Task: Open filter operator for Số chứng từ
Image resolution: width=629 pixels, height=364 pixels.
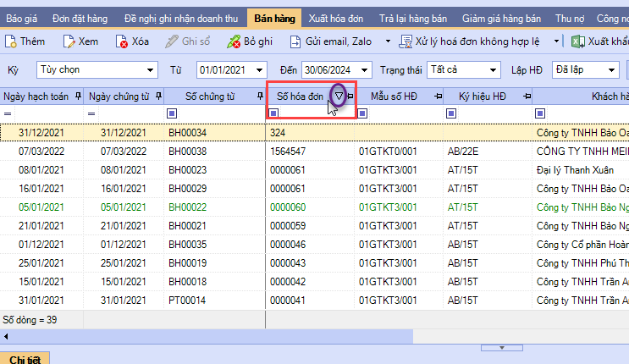Action: [172, 113]
